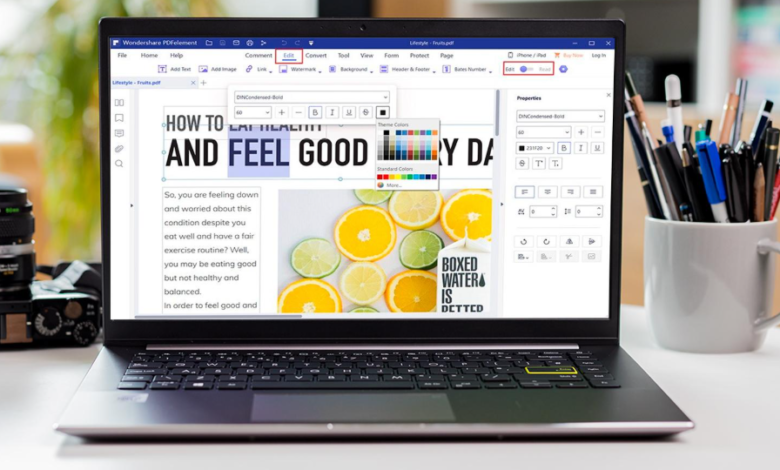Open the Bookmarks panel in left sidebar

119,118
